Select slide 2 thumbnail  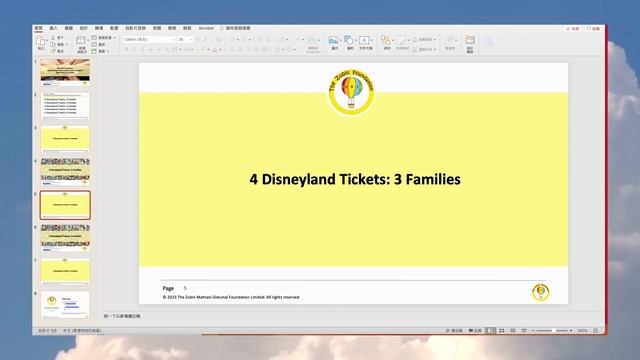pyautogui.click(x=65, y=105)
